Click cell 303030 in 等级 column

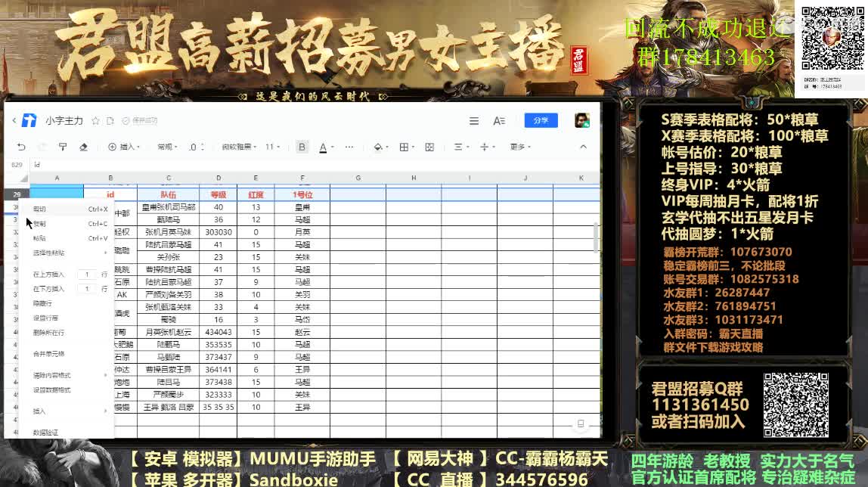point(218,232)
